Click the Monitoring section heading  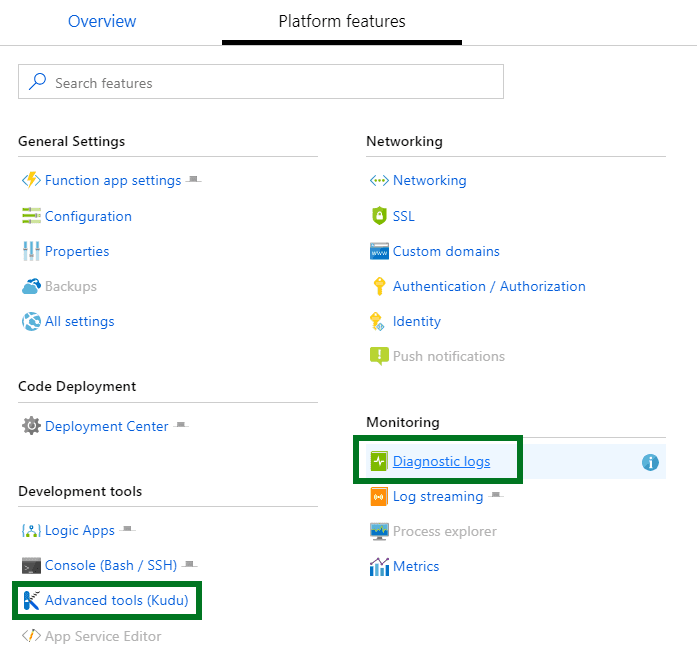403,422
